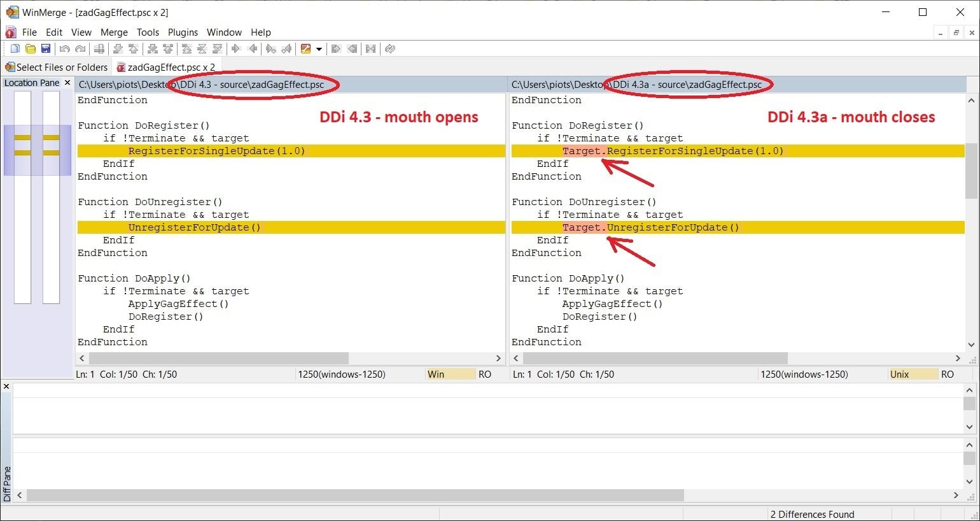Click the Copy to Right toolbar icon

(236, 49)
